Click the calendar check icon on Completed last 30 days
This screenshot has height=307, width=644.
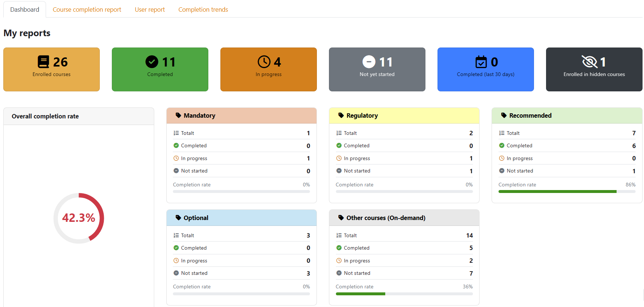tap(481, 62)
